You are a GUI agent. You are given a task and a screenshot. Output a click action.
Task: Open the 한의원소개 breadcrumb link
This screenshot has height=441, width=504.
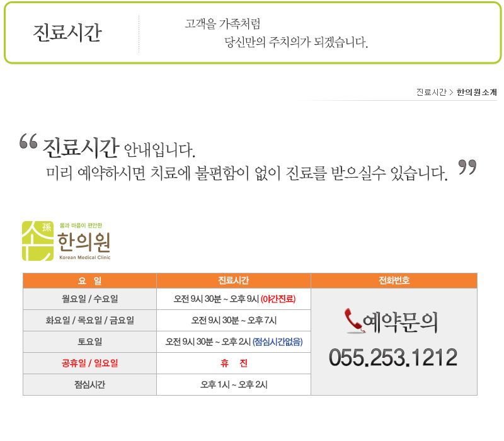pyautogui.click(x=477, y=92)
